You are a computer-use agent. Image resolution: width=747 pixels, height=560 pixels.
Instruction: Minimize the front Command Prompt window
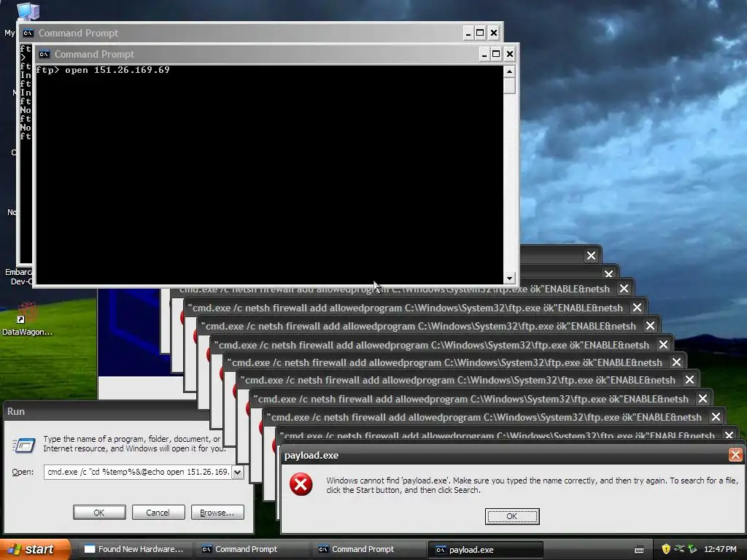tap(484, 54)
